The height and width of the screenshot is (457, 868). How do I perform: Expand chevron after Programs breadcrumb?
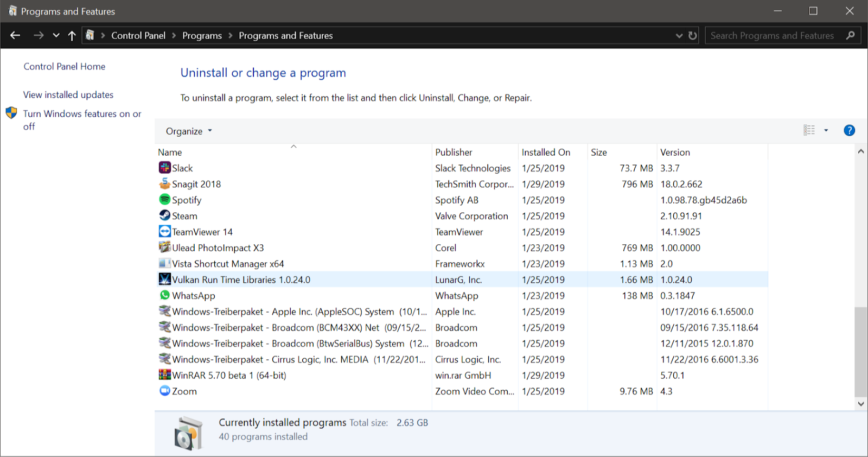(x=231, y=35)
